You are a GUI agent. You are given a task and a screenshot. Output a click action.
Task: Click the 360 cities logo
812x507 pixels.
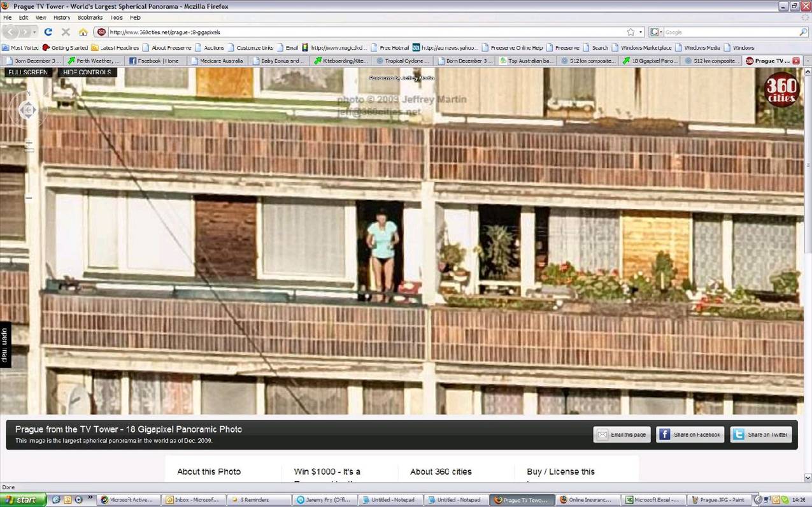[781, 90]
